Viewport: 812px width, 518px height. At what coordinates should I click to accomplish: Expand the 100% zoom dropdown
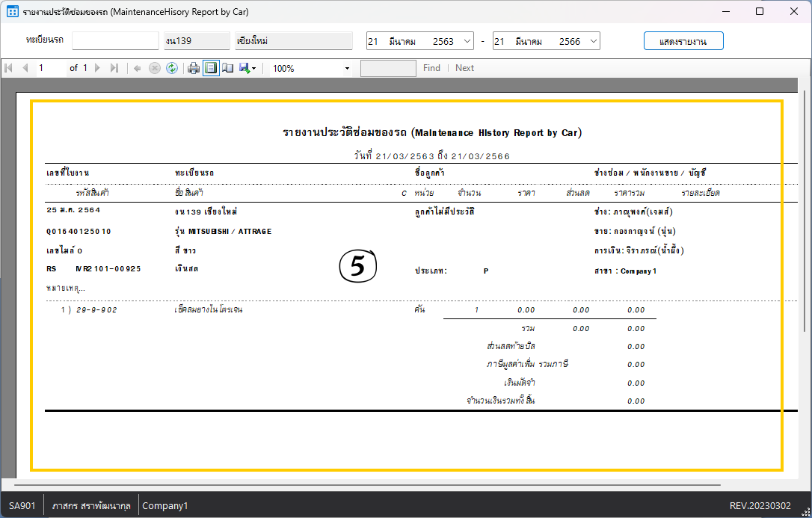pos(347,69)
